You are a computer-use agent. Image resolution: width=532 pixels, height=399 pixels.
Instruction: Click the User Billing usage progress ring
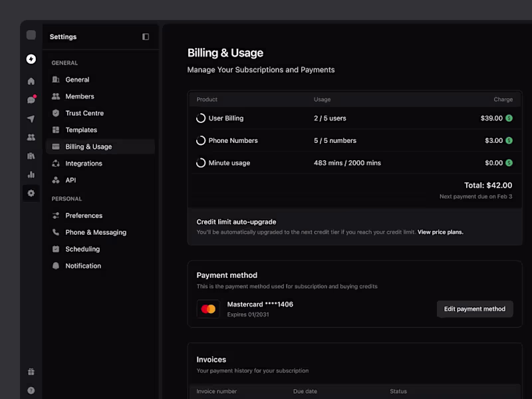coord(201,118)
